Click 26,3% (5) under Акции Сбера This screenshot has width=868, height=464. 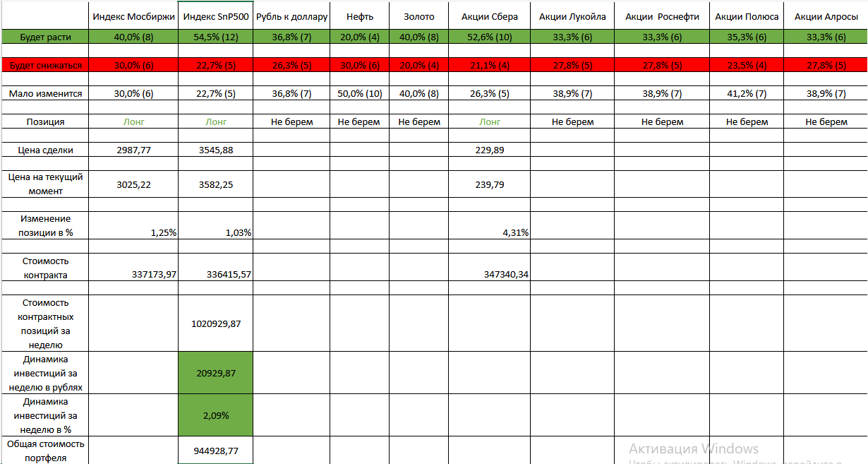tap(489, 93)
